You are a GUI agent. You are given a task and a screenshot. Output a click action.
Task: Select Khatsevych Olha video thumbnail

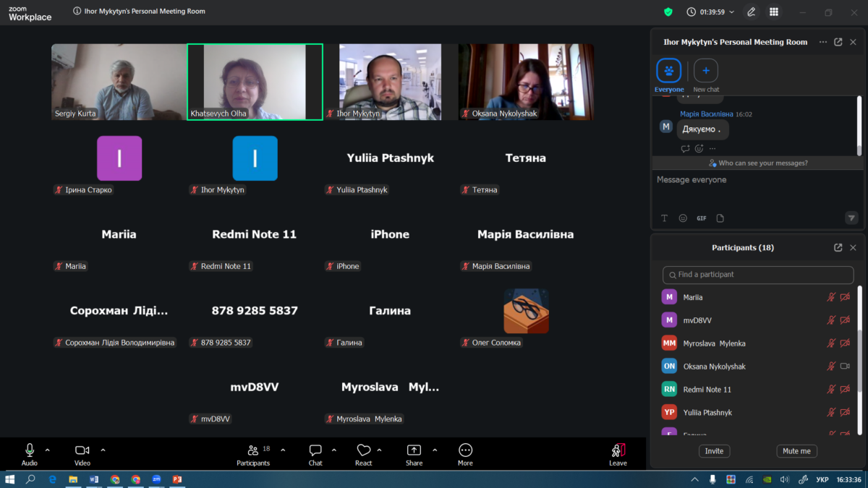(255, 82)
